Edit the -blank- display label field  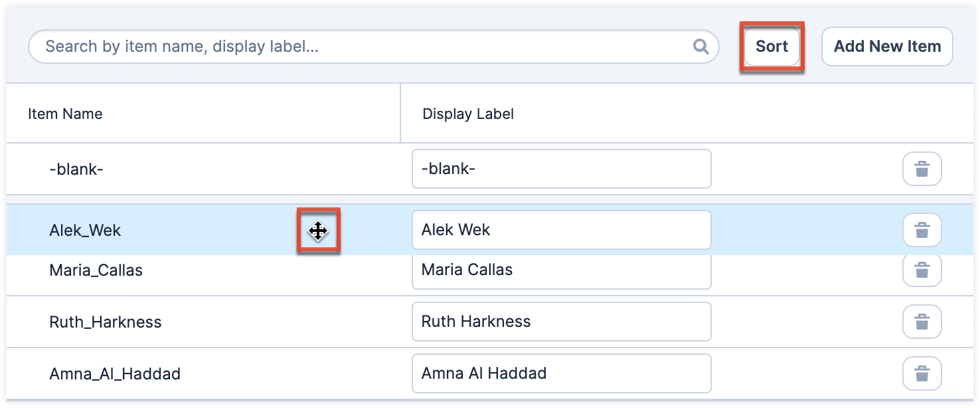click(560, 169)
